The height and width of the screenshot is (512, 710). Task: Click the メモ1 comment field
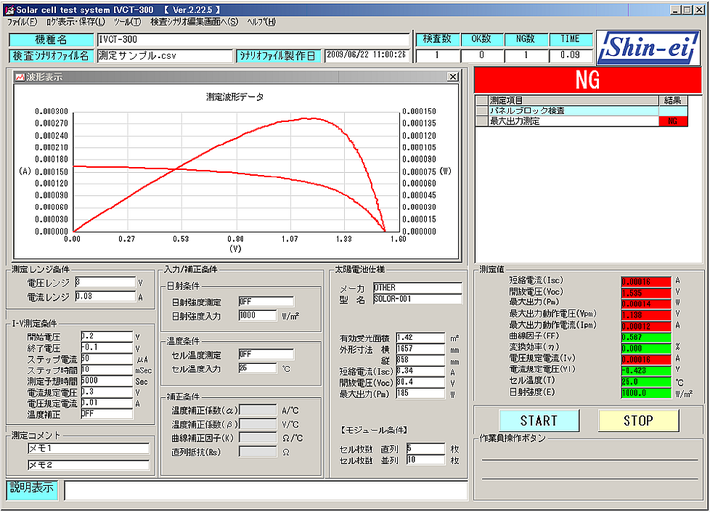pos(88,449)
